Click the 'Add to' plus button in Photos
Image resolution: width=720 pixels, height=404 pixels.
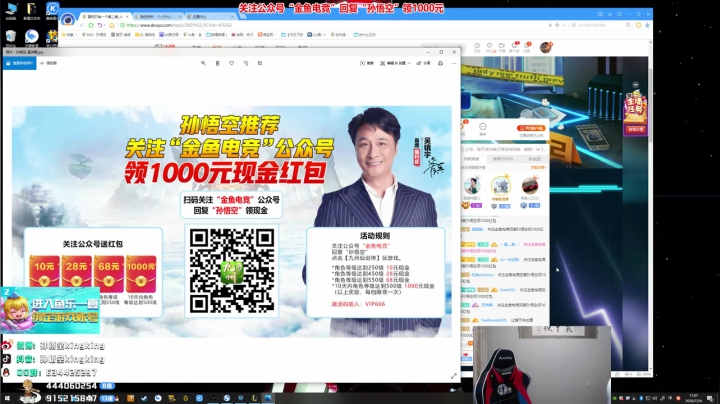(x=48, y=63)
